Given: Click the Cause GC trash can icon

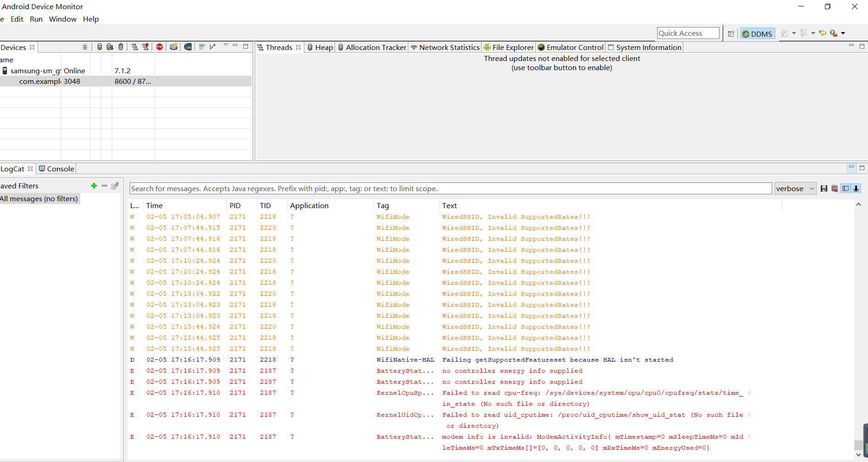Looking at the screenshot, I should (121, 47).
